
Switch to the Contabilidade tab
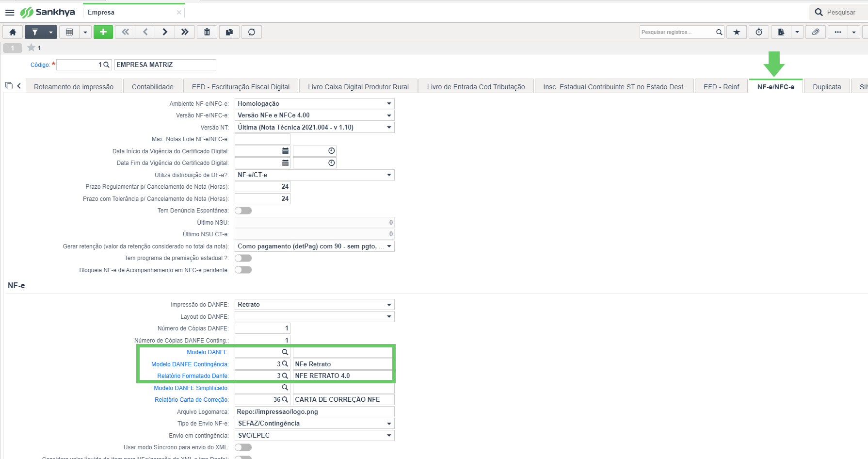pos(153,87)
